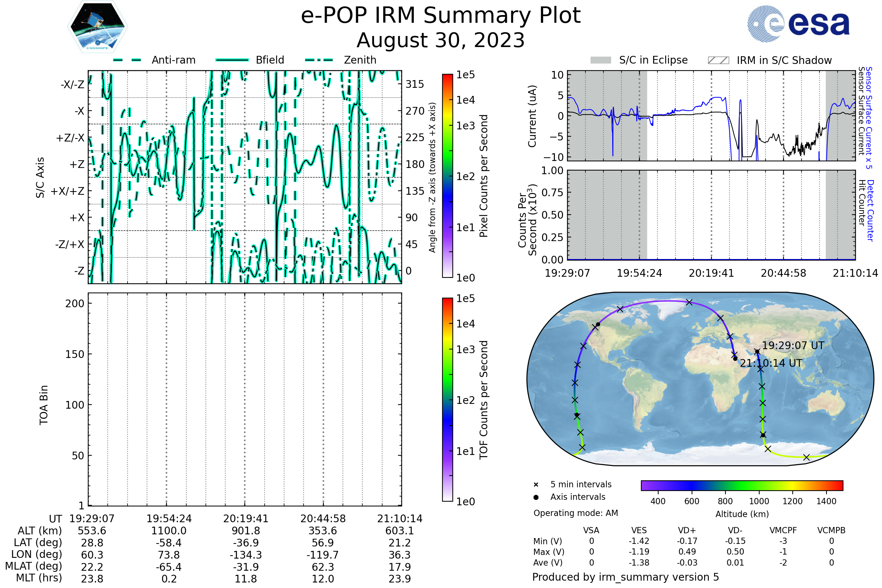Image resolution: width=882 pixels, height=588 pixels.
Task: Click the ESA logo
Action: click(799, 24)
